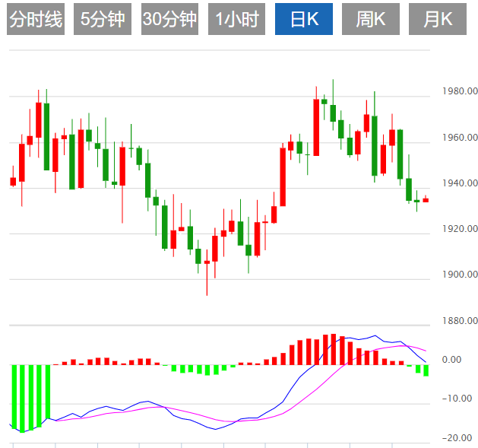478x448 pixels.
Task: Switch to the 分时线 chart tab
Action: tap(36, 19)
